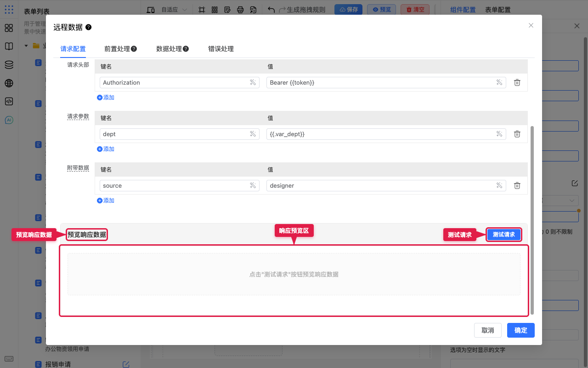Image resolution: width=588 pixels, height=368 pixels.
Task: Click the help icon beside 远程数据 title
Action: coord(89,27)
